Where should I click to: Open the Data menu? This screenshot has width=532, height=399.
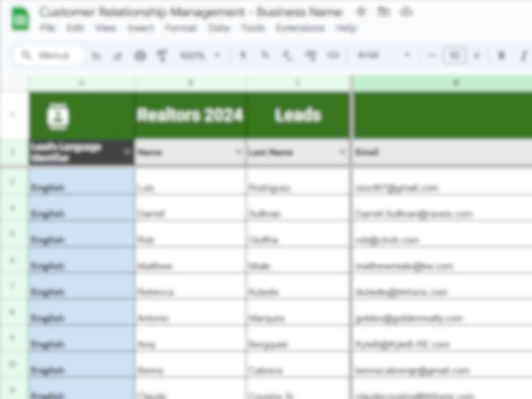(x=219, y=28)
